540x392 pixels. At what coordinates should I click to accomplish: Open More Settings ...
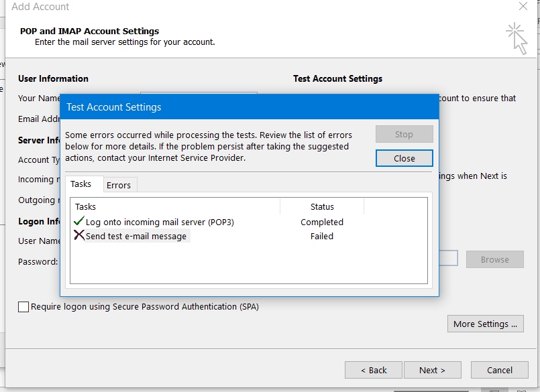(485, 324)
